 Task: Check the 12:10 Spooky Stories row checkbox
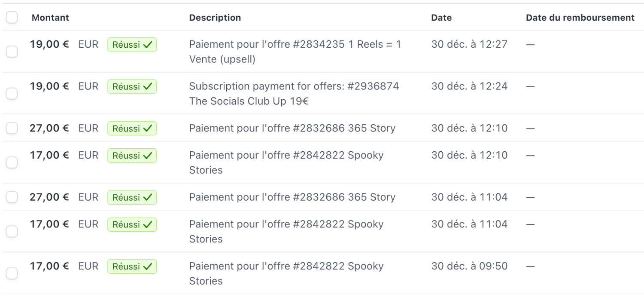pyautogui.click(x=12, y=162)
